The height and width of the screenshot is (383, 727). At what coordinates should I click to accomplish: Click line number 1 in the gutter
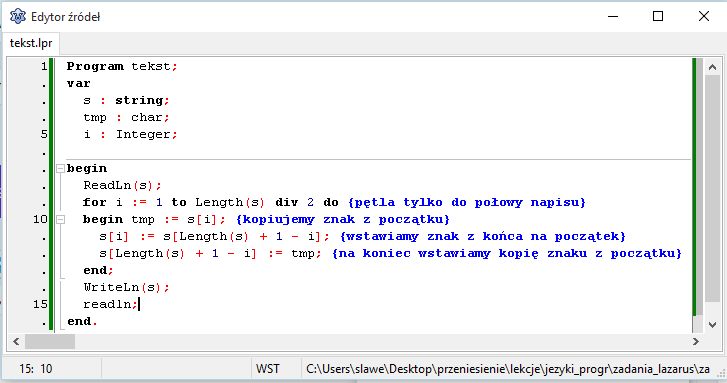(x=44, y=67)
